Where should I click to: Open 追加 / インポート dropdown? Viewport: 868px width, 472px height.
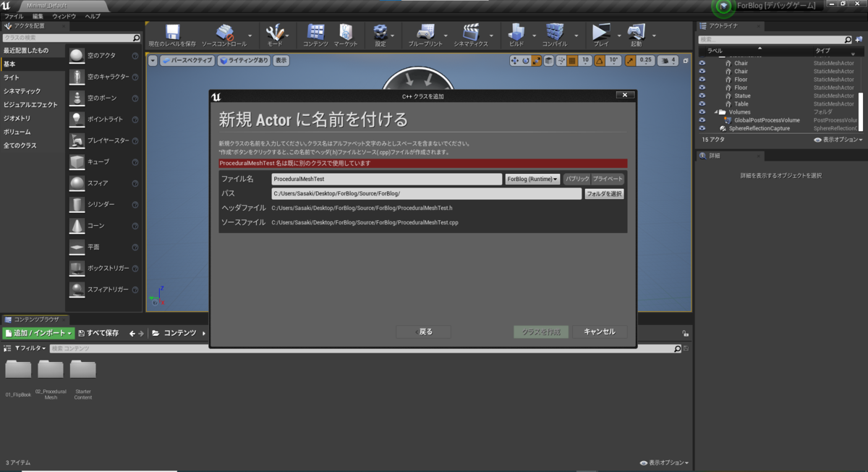point(38,333)
